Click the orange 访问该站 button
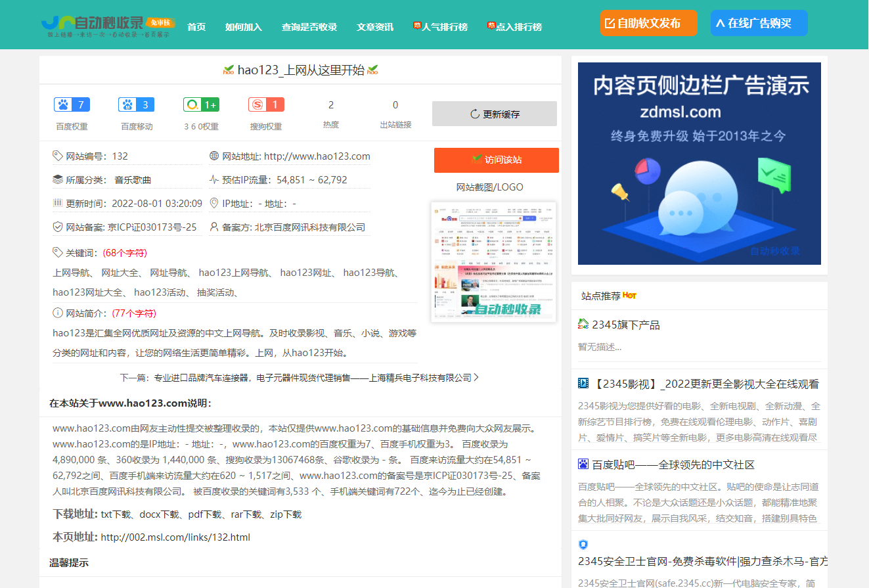This screenshot has width=869, height=588. tap(497, 160)
